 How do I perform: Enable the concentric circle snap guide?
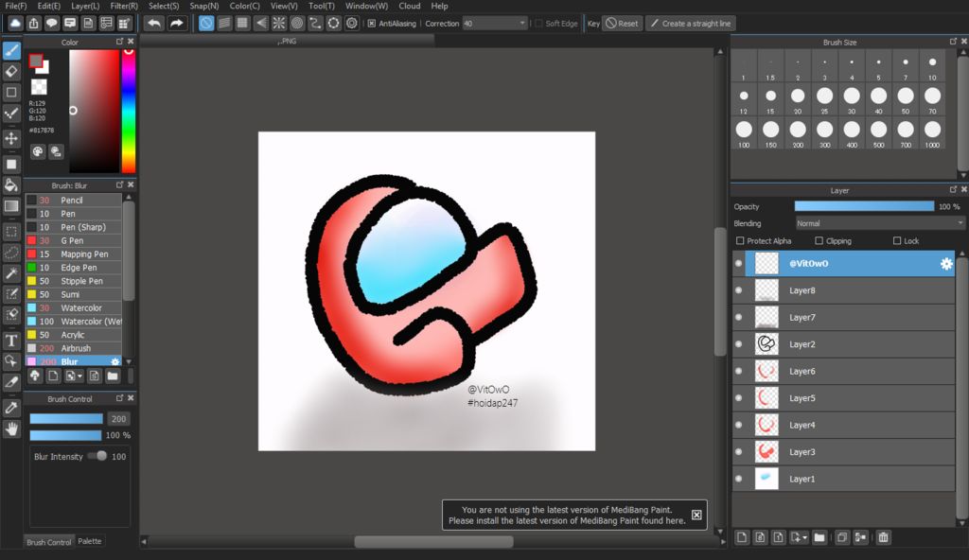pos(297,24)
